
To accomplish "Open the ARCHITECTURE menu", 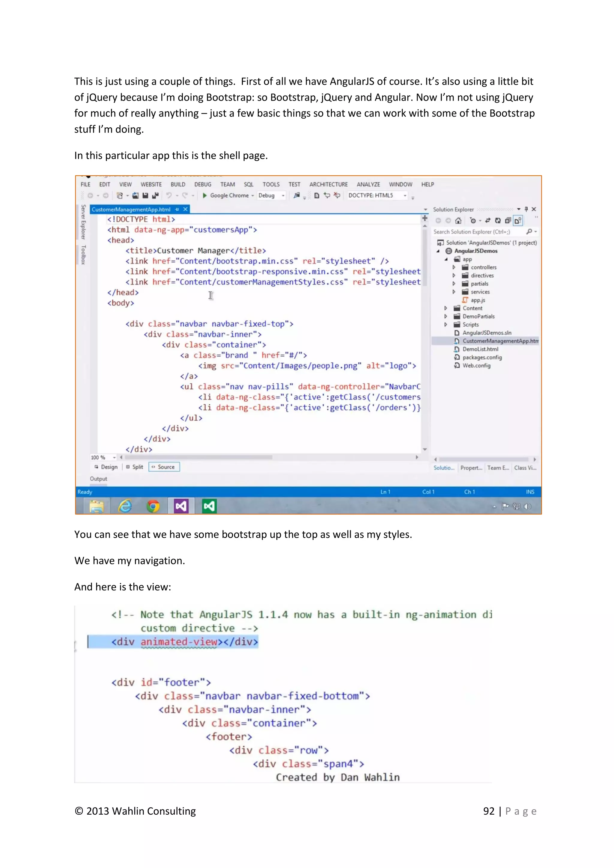I will (x=329, y=184).
